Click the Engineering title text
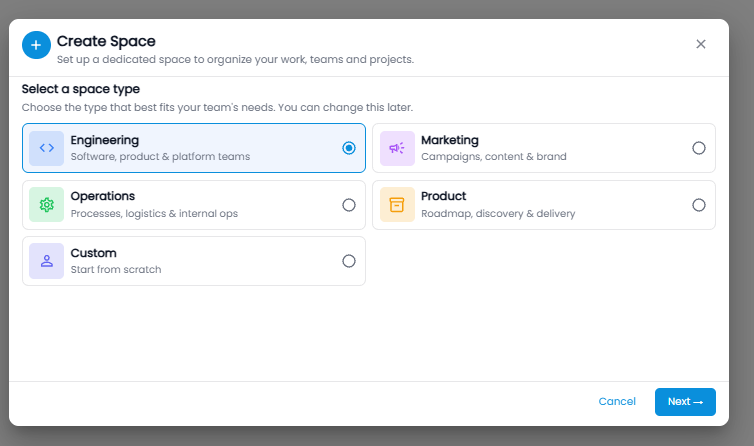The height and width of the screenshot is (446, 754). coord(105,140)
